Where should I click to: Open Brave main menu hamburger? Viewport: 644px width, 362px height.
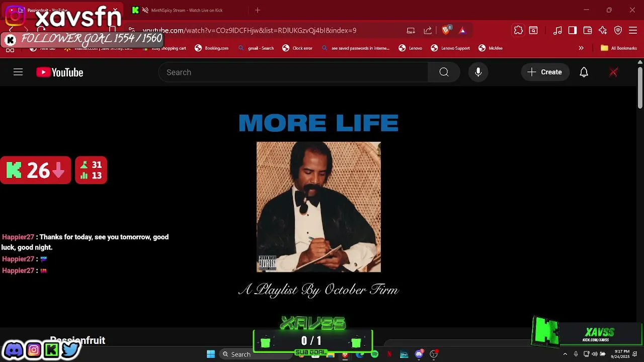coord(633,30)
